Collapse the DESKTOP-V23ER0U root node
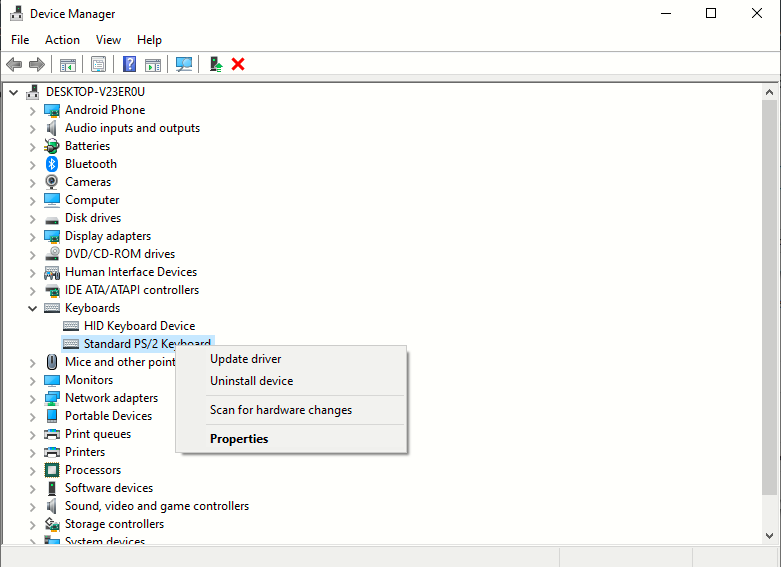 13,92
